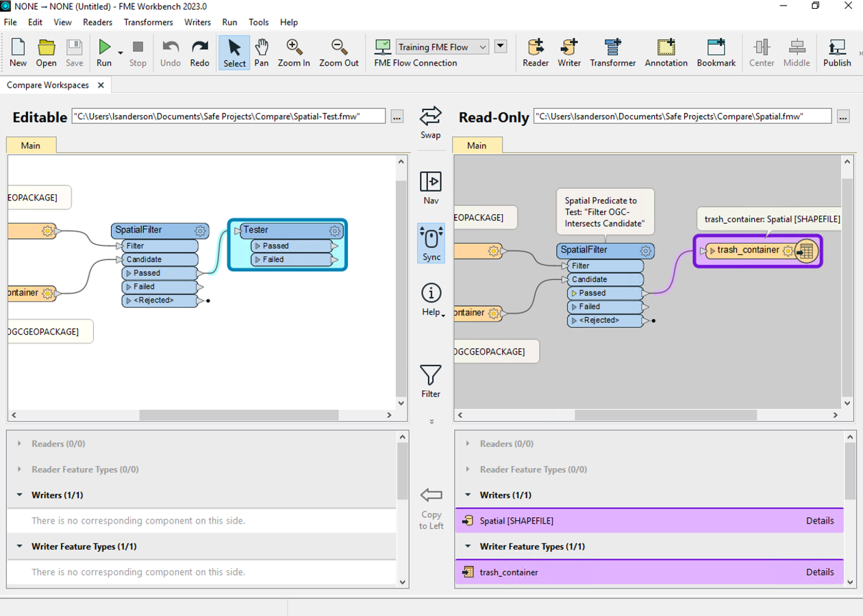Run the workspace with green play icon
This screenshot has width=863, height=616.
point(104,53)
